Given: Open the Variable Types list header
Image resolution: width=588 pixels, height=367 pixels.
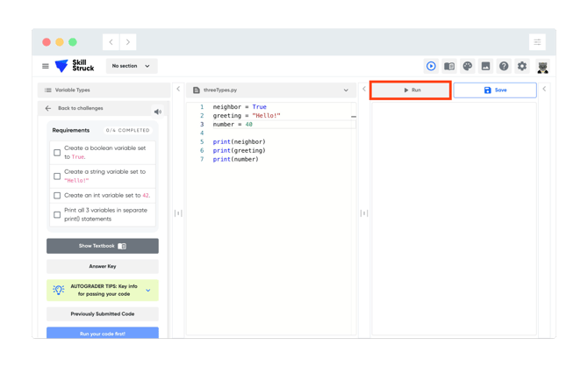Looking at the screenshot, I should (104, 90).
